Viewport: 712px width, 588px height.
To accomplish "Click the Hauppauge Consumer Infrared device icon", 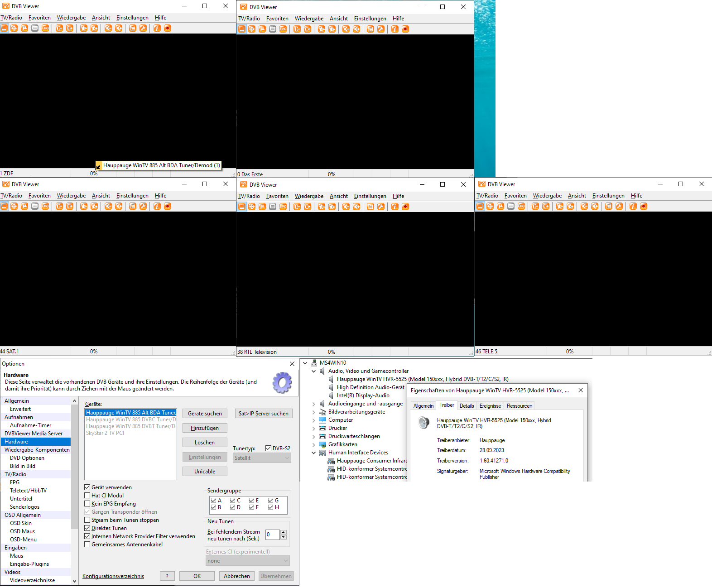I will [x=331, y=461].
